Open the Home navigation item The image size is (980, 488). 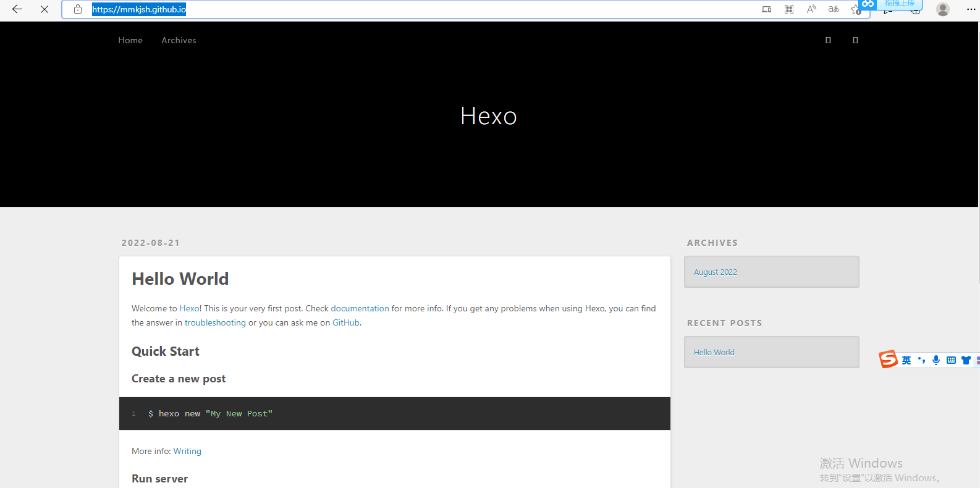pos(130,40)
